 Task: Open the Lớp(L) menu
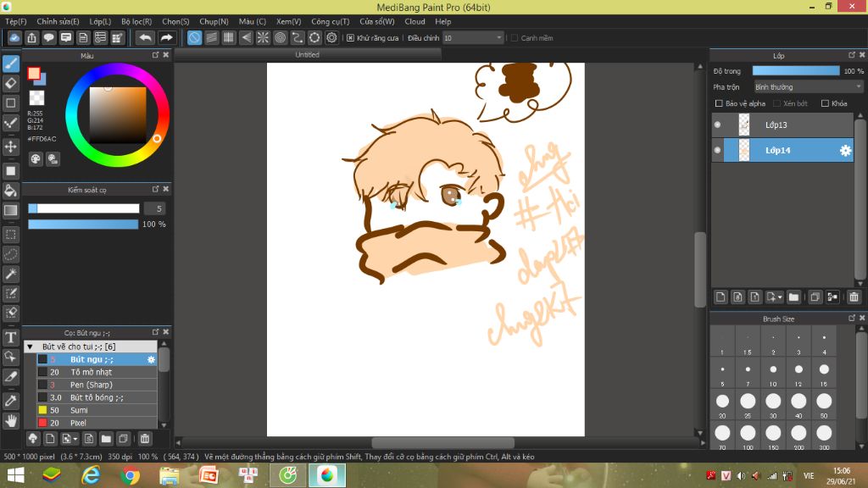pyautogui.click(x=100, y=21)
